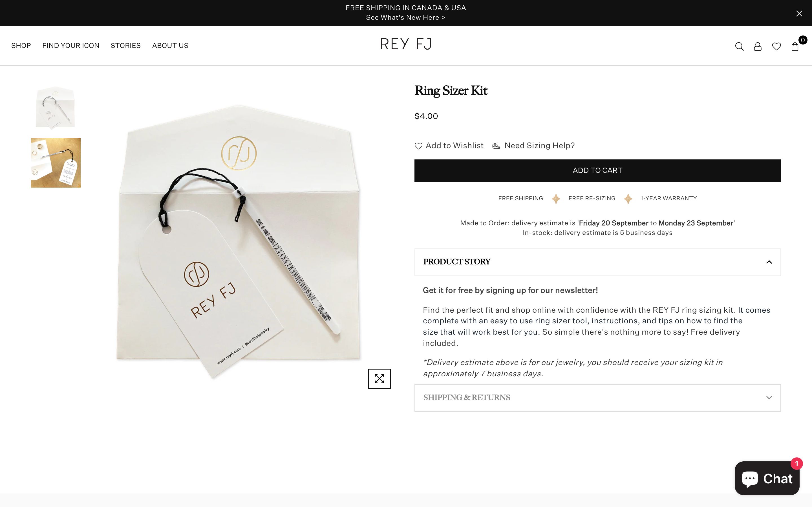812x507 pixels.
Task: Follow the See What's New Here link
Action: pyautogui.click(x=405, y=17)
